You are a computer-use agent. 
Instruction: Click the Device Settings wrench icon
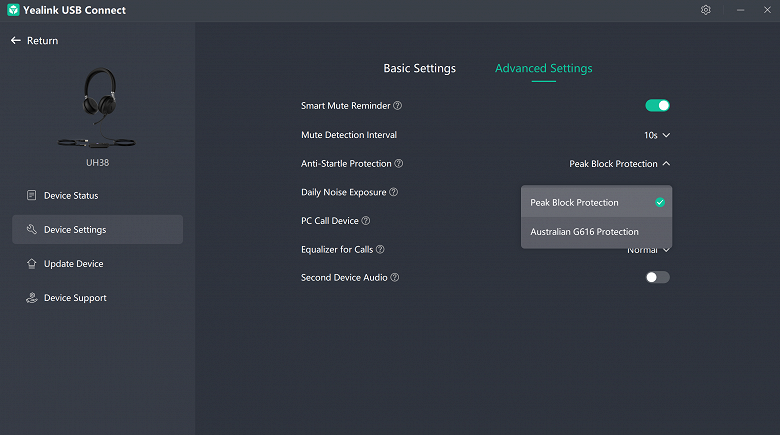[31, 229]
